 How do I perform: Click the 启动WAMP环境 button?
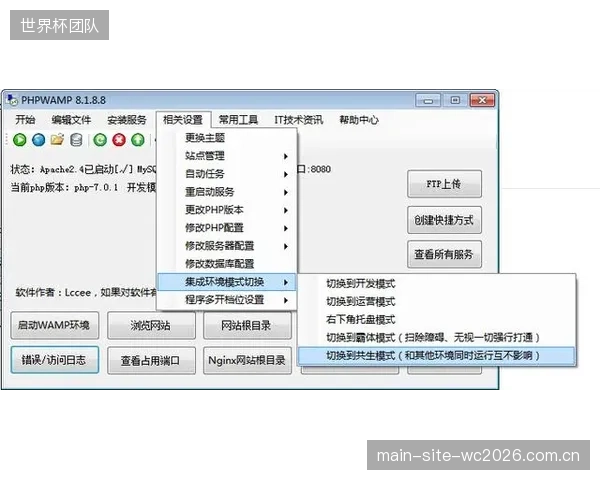[55, 326]
